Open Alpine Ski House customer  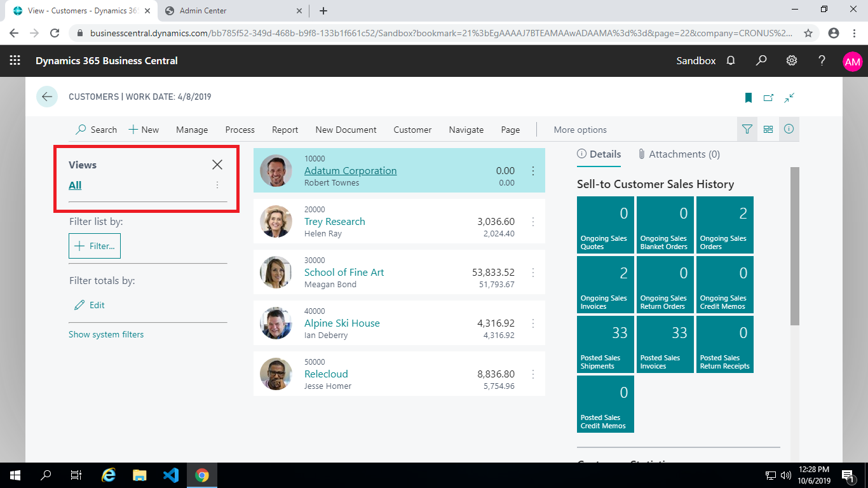coord(342,323)
